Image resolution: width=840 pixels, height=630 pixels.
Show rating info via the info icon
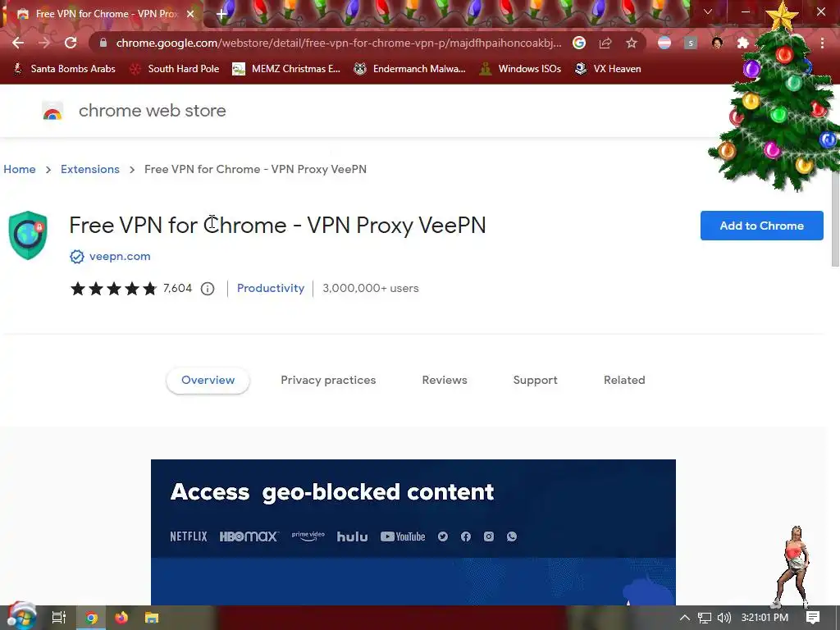(208, 289)
